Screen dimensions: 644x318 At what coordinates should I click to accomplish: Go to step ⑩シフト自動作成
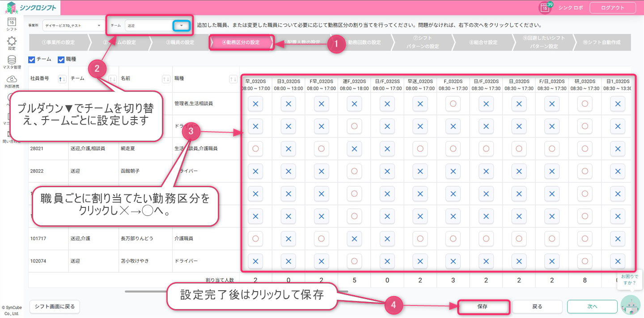point(602,43)
